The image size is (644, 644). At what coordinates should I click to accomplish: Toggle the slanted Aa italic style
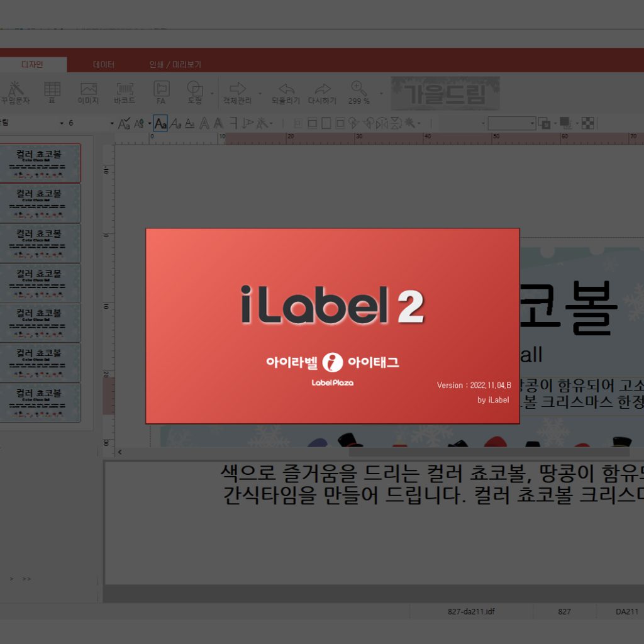pos(175,123)
